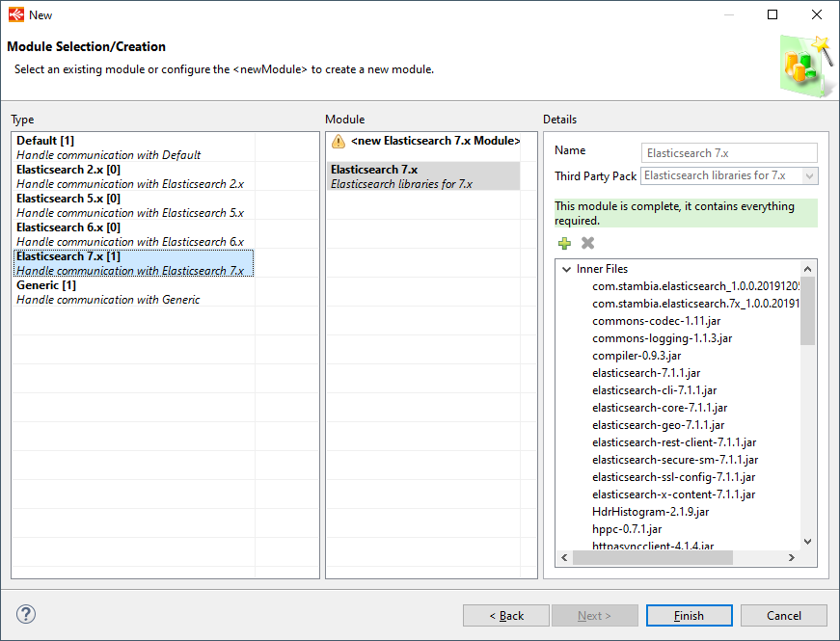The width and height of the screenshot is (840, 641).
Task: Click the Cancel button
Action: pos(784,615)
